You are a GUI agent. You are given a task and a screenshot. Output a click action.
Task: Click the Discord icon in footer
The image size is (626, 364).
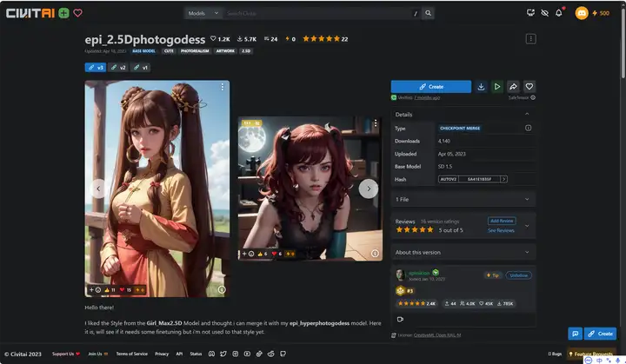point(211,354)
